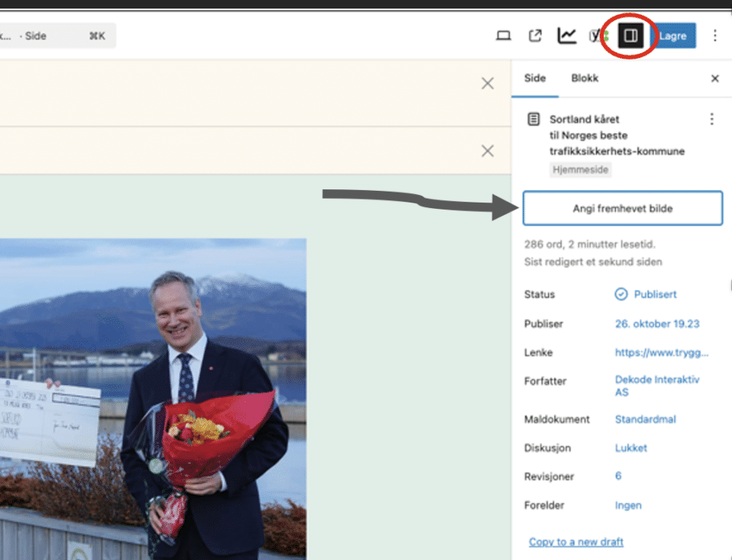The height and width of the screenshot is (560, 732).
Task: Open editor options three-dot menu beside Lagre
Action: tap(715, 36)
